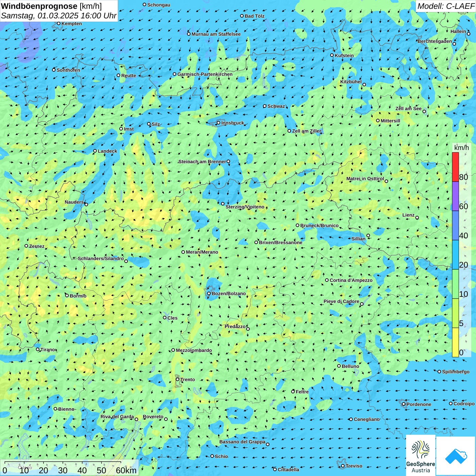The image size is (476, 476).
Task: Click the Cles label
Action: click(x=172, y=318)
